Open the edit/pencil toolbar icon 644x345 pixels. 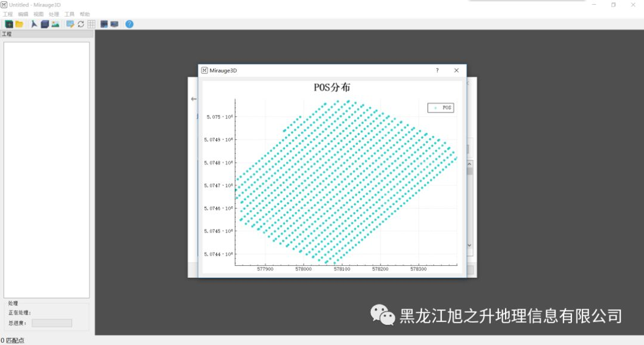pos(69,24)
